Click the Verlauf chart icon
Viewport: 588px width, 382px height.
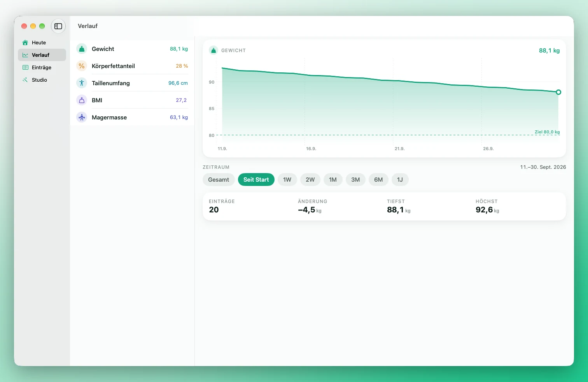tap(25, 55)
